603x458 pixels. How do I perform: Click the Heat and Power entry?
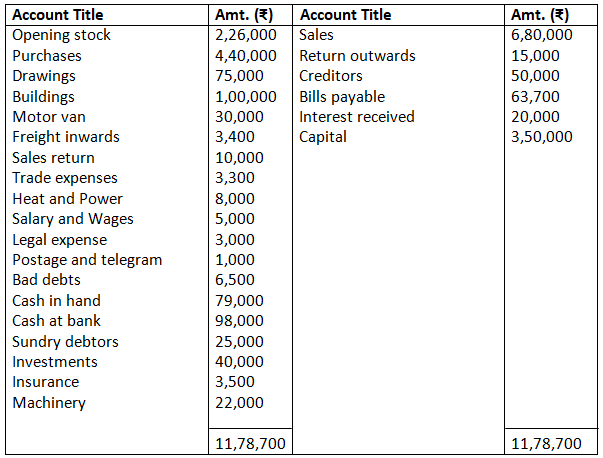[x=68, y=199]
